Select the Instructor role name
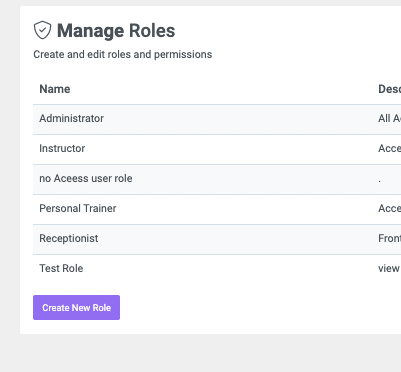401x372 pixels. point(62,148)
